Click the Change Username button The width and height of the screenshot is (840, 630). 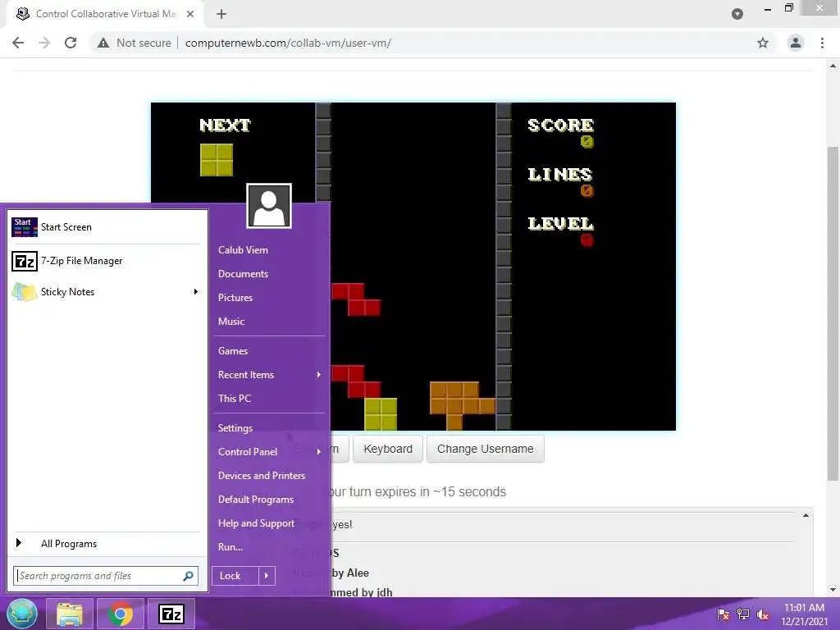(486, 449)
